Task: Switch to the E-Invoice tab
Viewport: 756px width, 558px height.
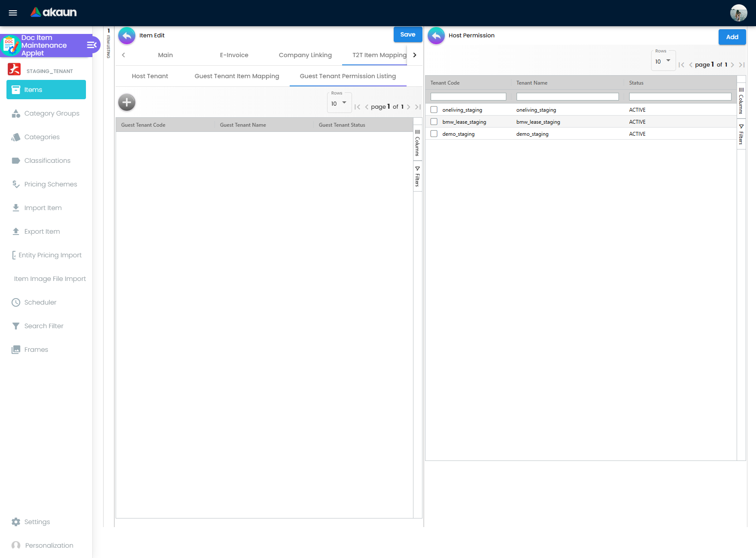Action: coord(234,55)
